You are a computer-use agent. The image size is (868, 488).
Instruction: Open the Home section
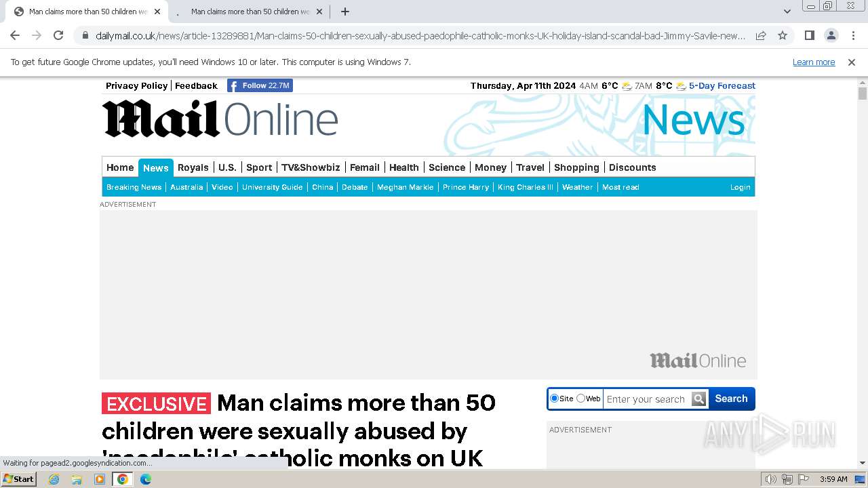[120, 167]
